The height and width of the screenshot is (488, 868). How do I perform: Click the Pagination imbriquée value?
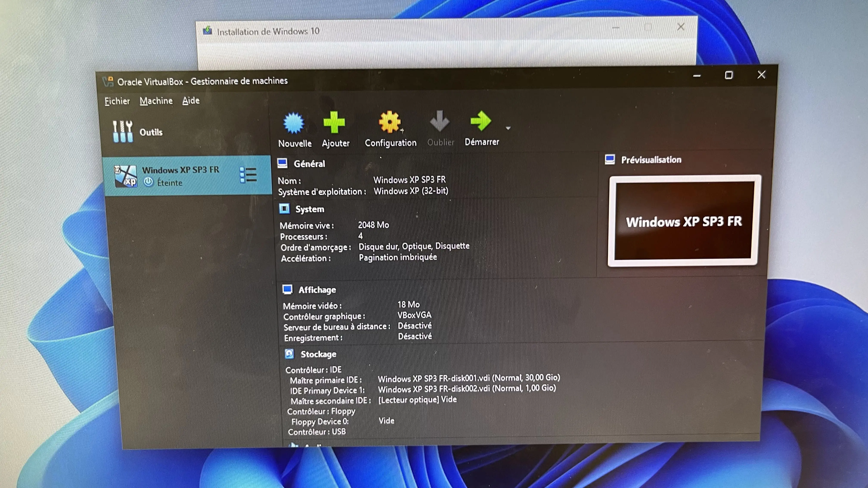click(x=398, y=257)
